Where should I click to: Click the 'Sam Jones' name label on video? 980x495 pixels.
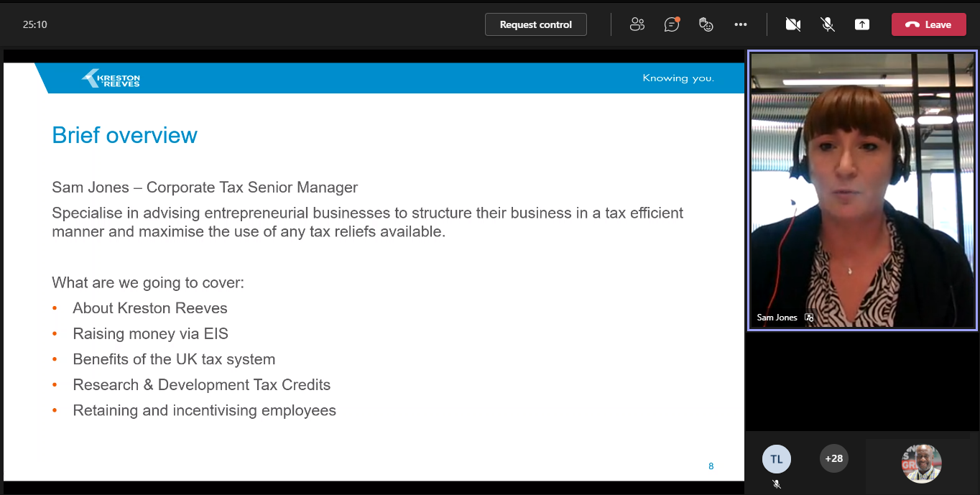tap(777, 318)
